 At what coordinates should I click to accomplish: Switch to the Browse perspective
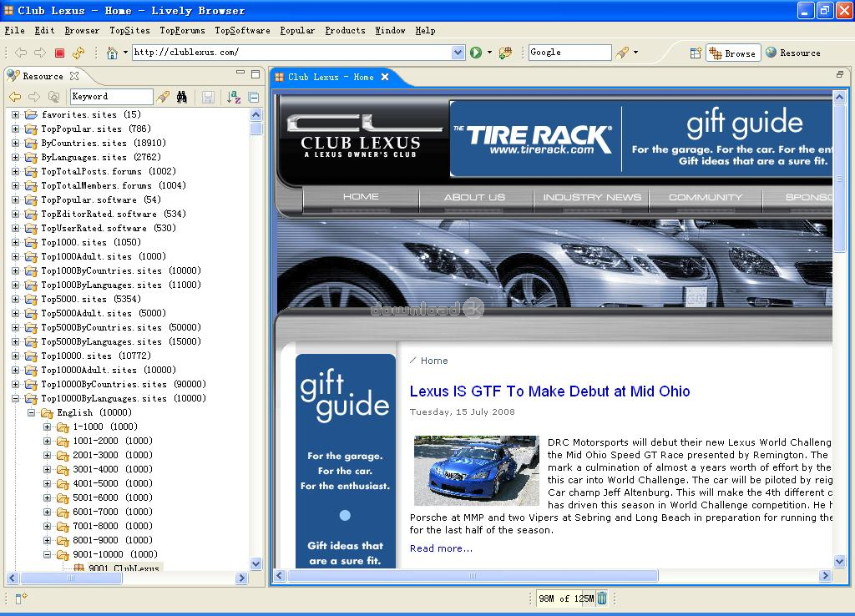pos(733,53)
